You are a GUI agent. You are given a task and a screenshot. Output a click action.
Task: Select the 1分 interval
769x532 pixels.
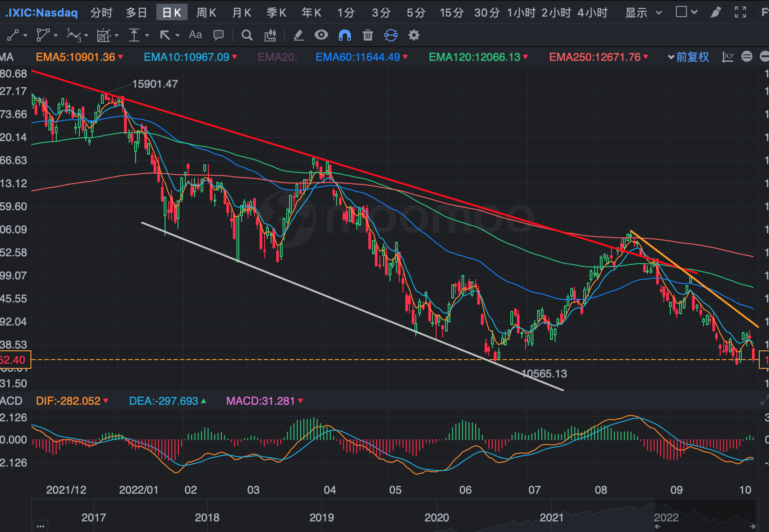pyautogui.click(x=346, y=12)
